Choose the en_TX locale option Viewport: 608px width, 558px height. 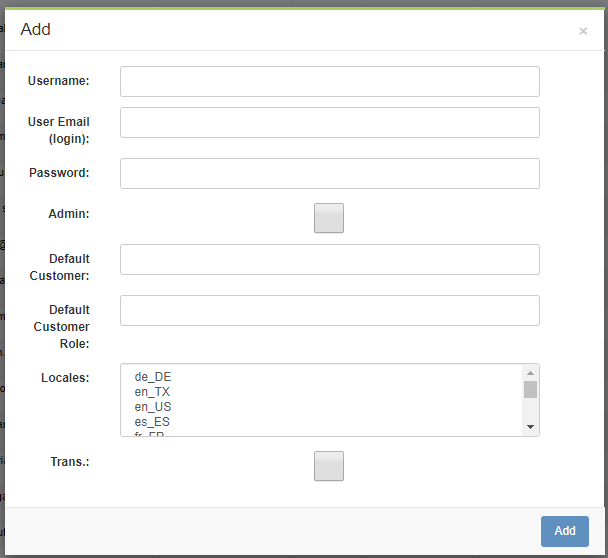153,392
